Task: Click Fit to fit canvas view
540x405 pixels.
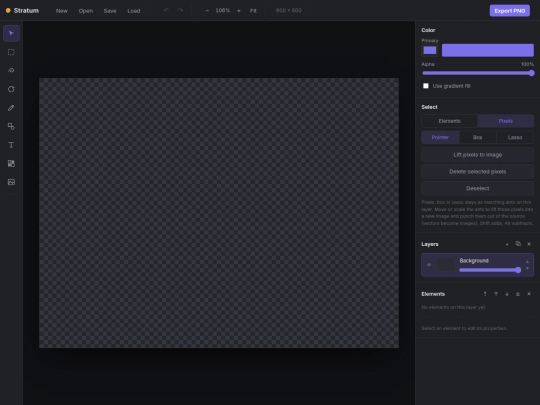Action: (x=253, y=11)
